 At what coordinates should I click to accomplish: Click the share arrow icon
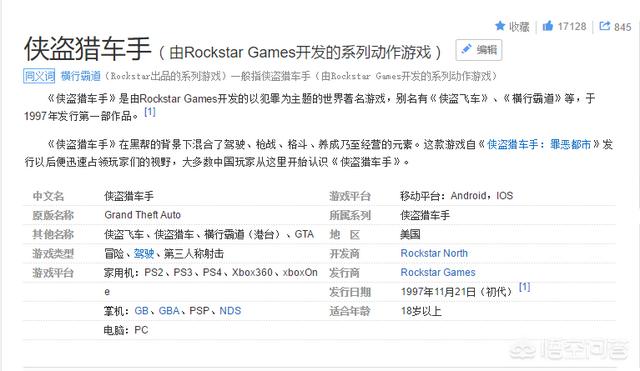coord(604,26)
